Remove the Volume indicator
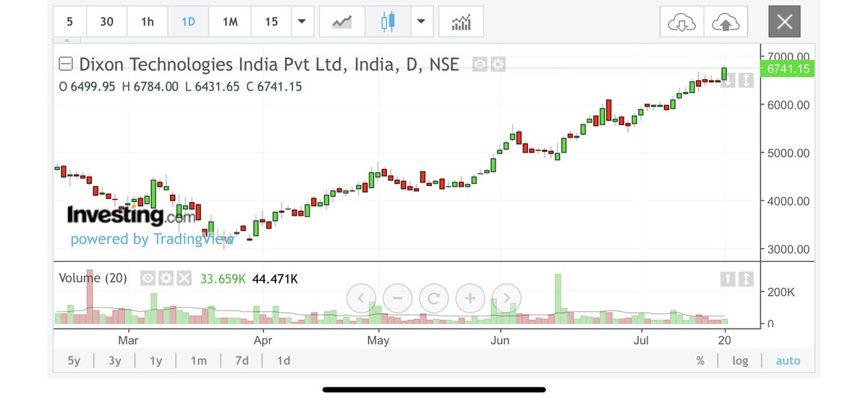 tap(184, 278)
